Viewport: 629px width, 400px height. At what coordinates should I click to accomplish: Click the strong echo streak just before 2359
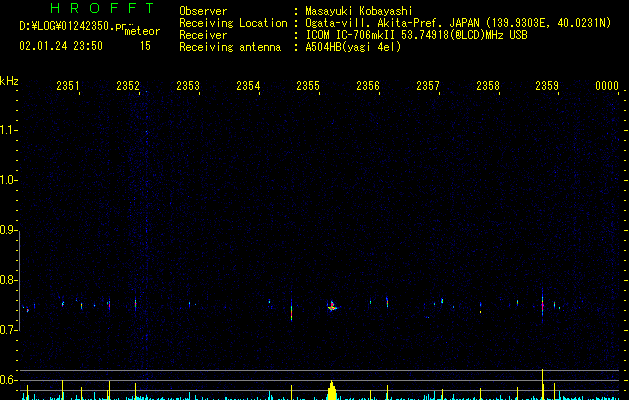[542, 306]
